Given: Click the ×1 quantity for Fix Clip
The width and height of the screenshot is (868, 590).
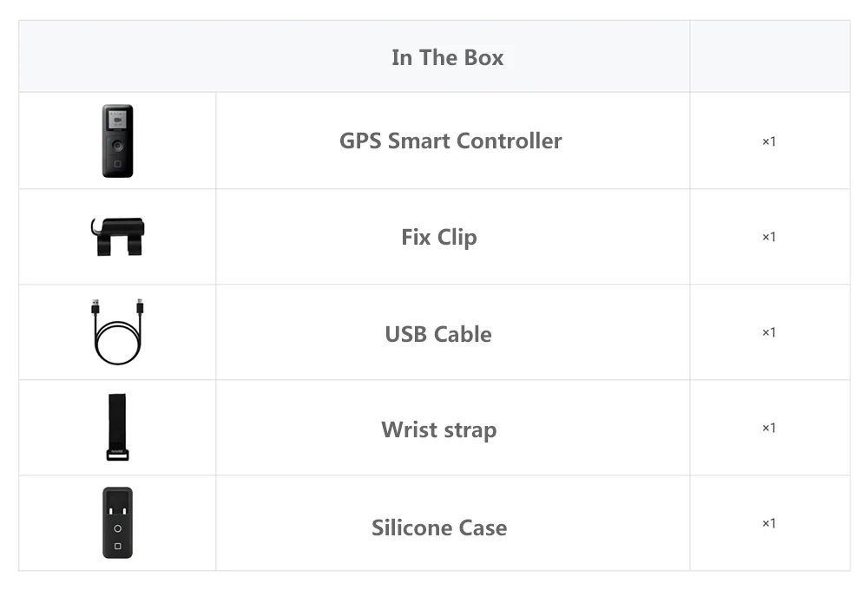Looking at the screenshot, I should point(769,237).
